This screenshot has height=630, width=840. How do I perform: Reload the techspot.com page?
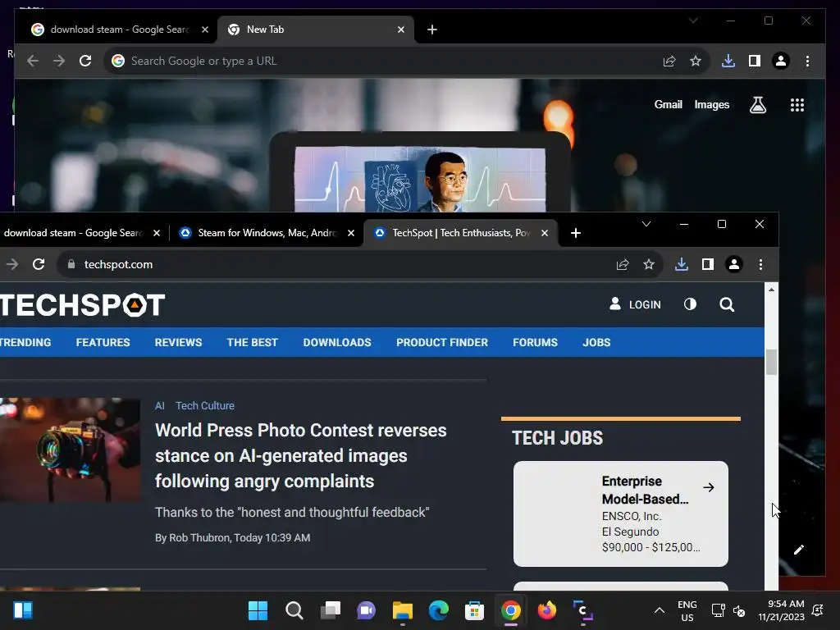coord(39,264)
